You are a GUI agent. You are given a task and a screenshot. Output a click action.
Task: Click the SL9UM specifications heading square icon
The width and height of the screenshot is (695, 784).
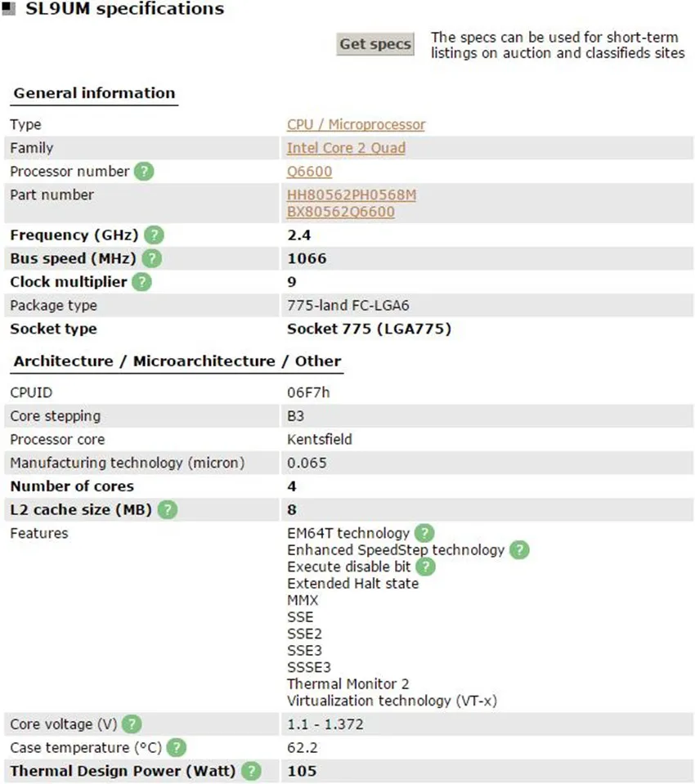(9, 8)
